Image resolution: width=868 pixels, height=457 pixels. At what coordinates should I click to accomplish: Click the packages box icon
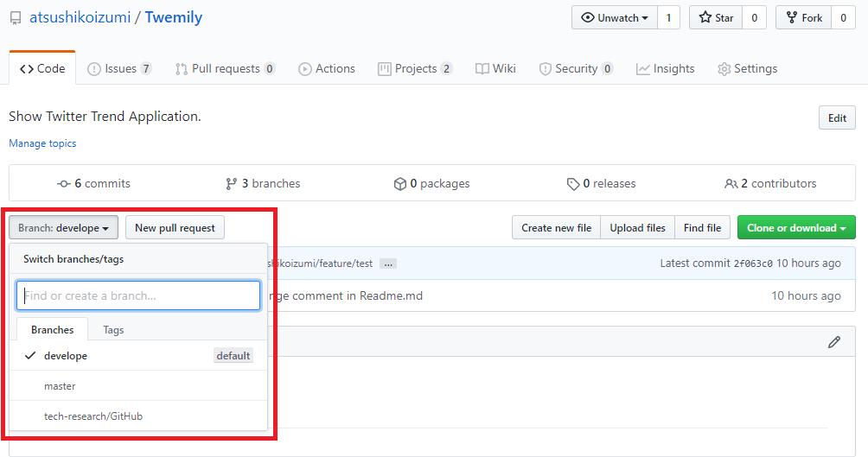pos(399,184)
